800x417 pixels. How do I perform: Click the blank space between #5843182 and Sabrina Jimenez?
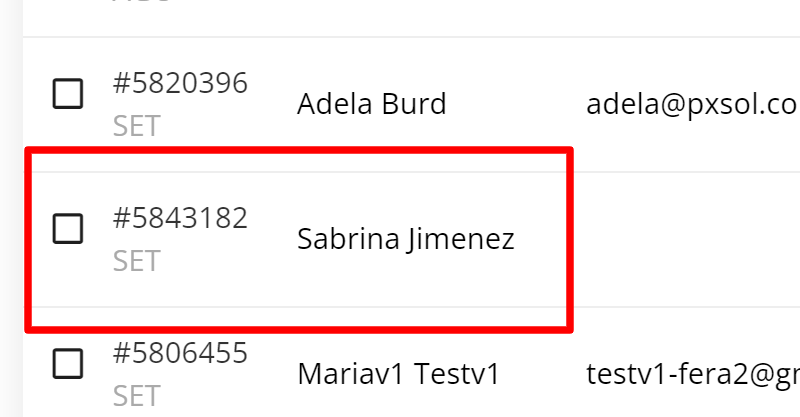click(x=272, y=239)
